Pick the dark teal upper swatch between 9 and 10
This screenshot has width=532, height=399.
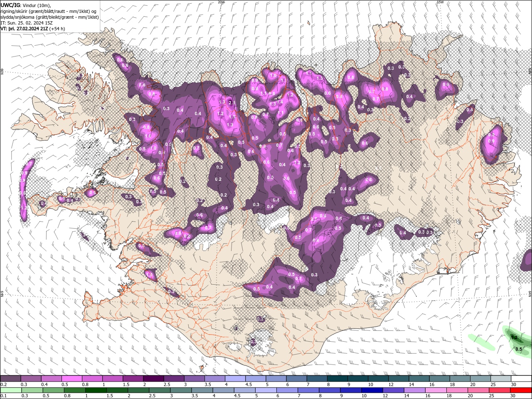(358, 379)
